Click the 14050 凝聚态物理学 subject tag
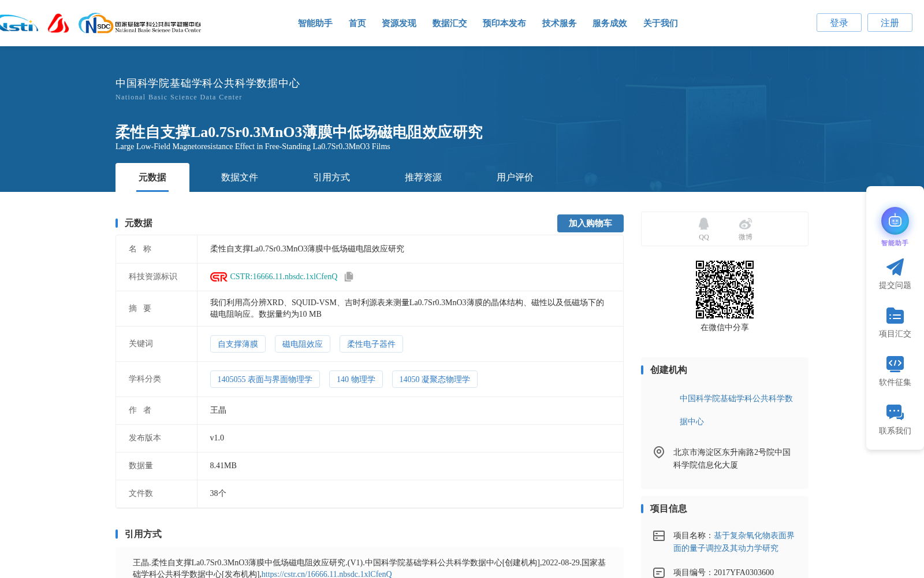924x578 pixels. point(435,379)
